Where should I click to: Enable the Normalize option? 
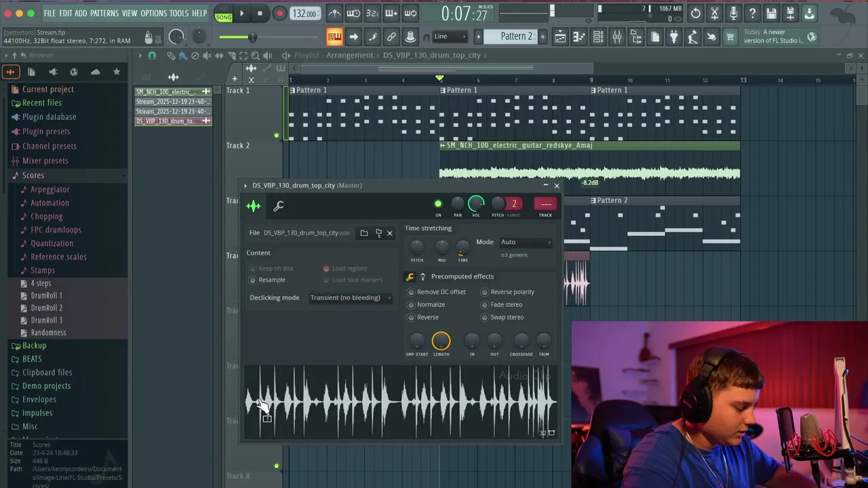[x=426, y=305]
